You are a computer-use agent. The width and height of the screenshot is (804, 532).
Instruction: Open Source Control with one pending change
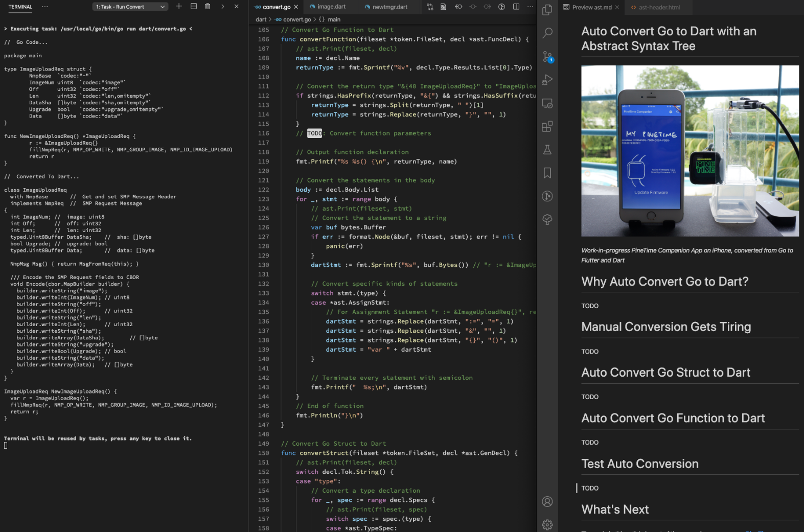(x=547, y=57)
